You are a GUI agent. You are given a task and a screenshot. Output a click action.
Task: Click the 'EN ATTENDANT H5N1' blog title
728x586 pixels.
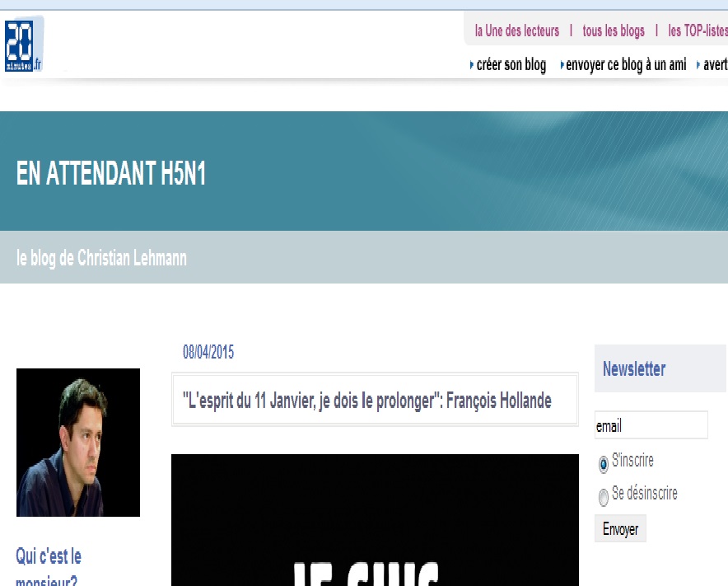point(111,173)
